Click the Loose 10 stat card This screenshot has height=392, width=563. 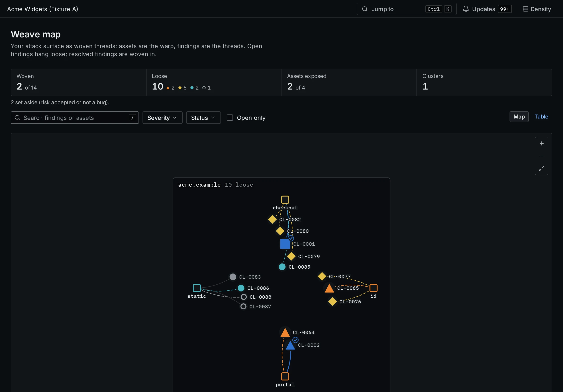[x=214, y=82]
